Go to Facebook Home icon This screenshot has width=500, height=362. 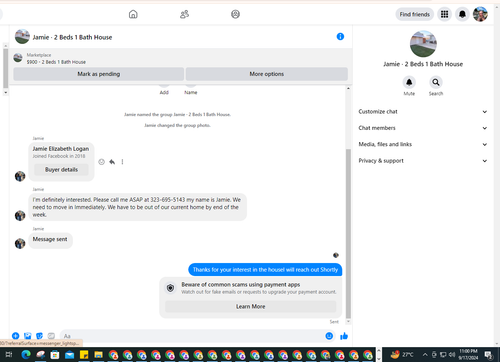click(x=133, y=14)
